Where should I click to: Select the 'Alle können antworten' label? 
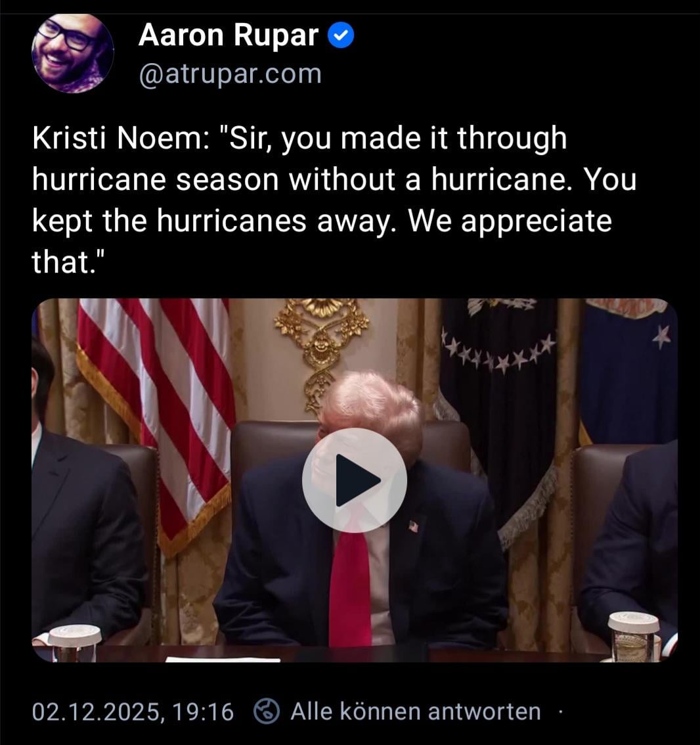pos(416,711)
